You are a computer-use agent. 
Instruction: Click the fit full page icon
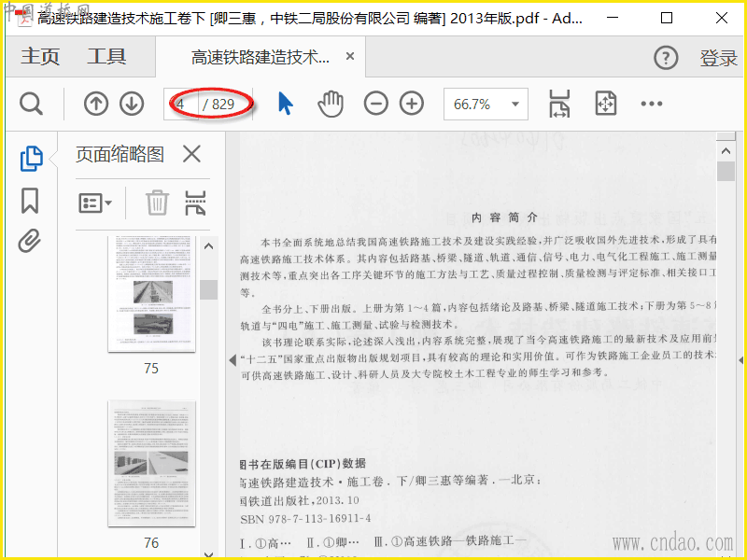[605, 104]
